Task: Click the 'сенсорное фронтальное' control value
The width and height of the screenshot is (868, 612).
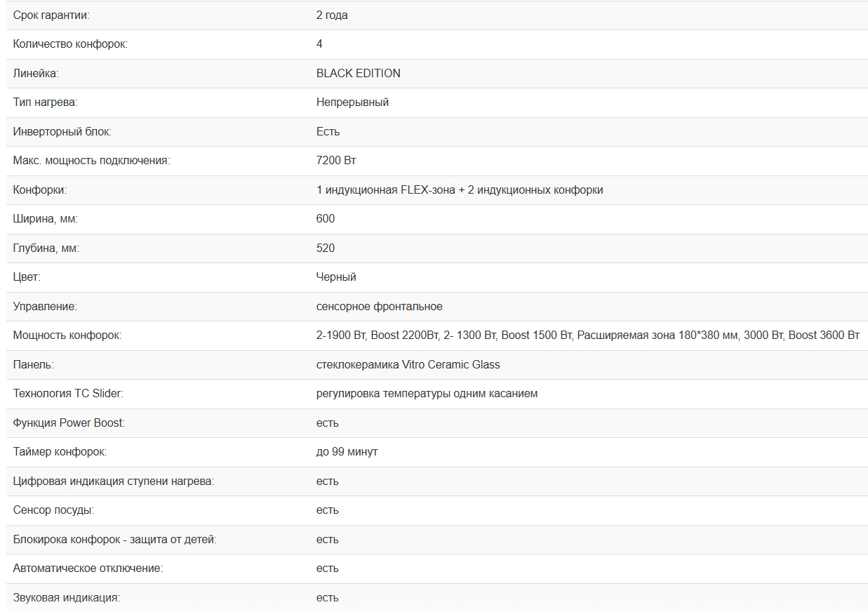Action: tap(379, 307)
